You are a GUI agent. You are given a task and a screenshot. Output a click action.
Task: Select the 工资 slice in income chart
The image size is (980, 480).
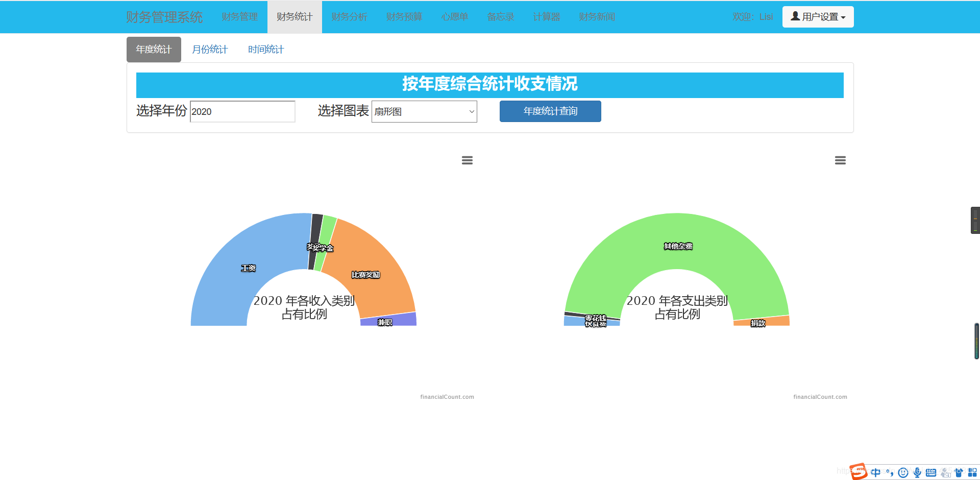pos(248,267)
